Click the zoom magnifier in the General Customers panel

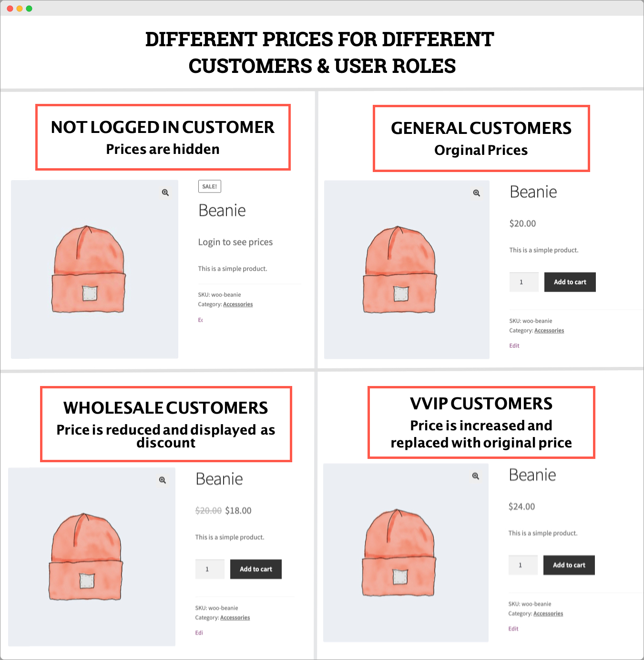476,192
